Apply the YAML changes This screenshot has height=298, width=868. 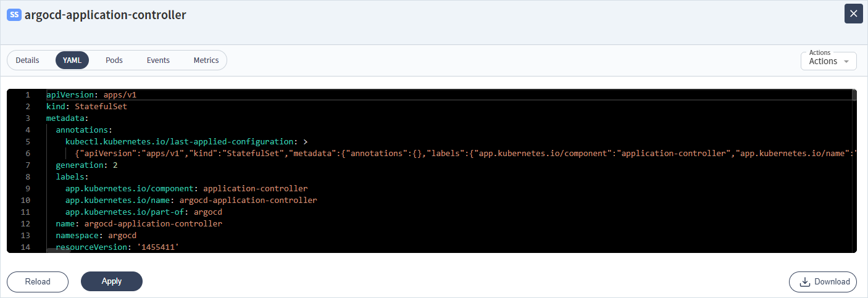click(112, 281)
